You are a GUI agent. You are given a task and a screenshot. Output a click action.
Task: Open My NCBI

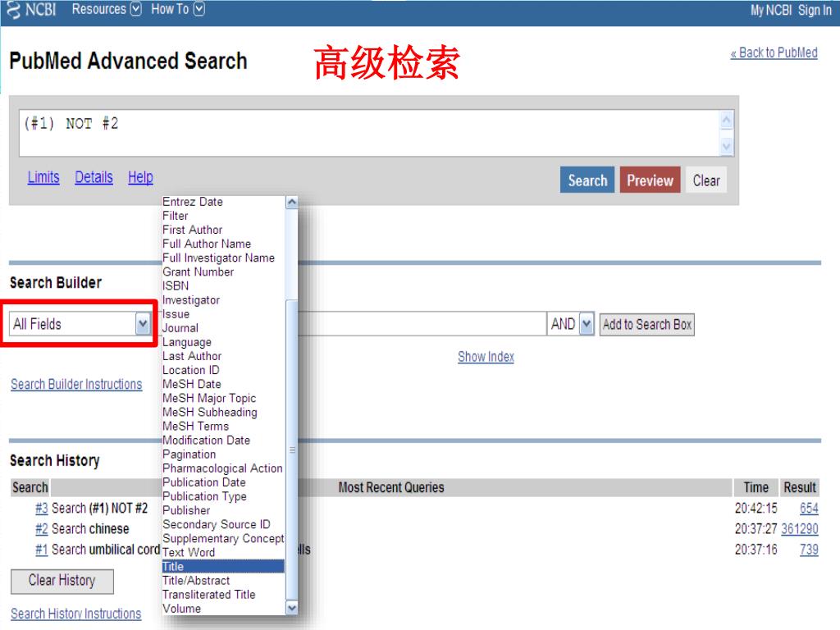[x=770, y=10]
